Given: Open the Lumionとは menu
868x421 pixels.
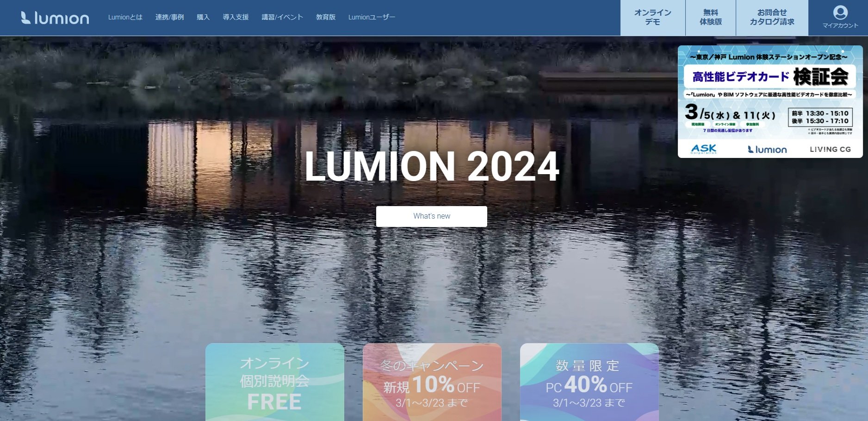Looking at the screenshot, I should (125, 17).
